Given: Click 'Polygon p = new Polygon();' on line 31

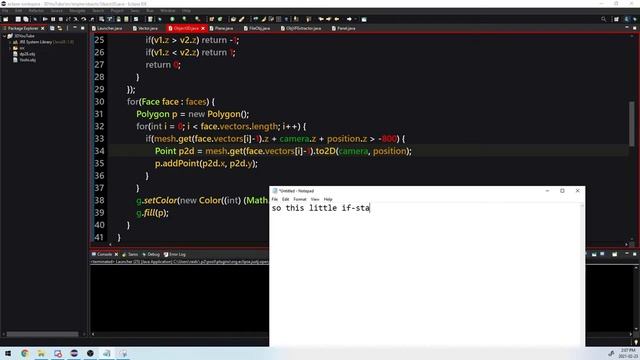Looking at the screenshot, I should point(192,114).
